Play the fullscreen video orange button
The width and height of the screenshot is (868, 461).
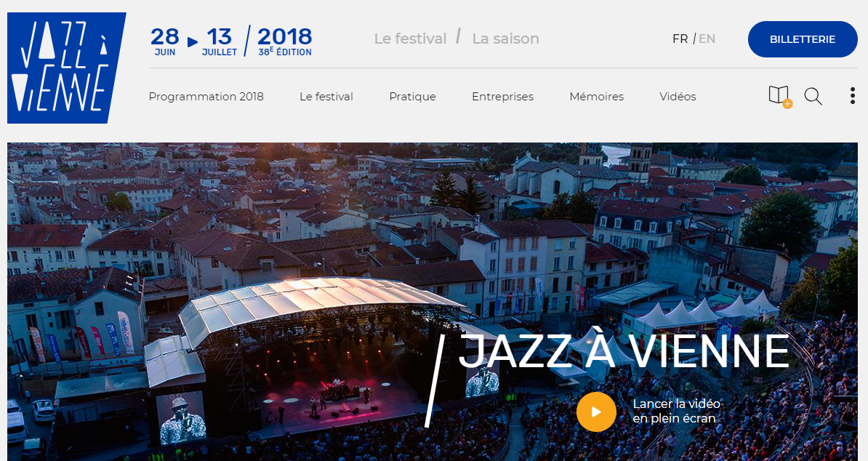(596, 412)
